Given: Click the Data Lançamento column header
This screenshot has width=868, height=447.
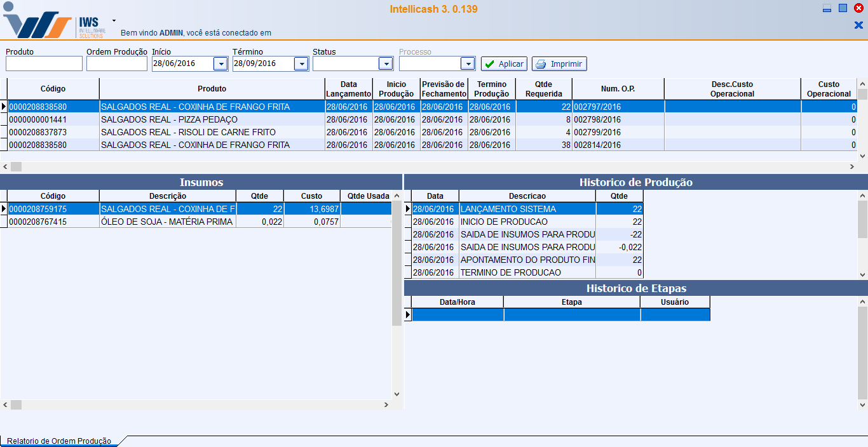Looking at the screenshot, I should [348, 89].
